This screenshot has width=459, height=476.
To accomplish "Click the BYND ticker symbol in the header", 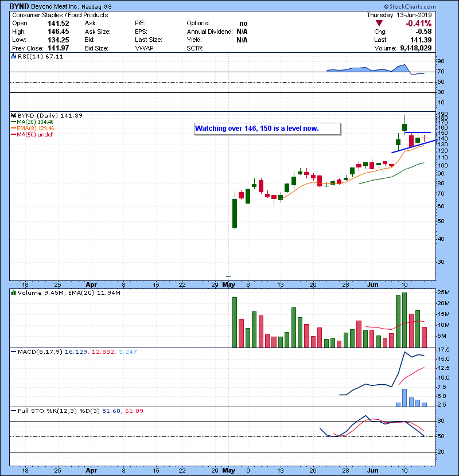I will click(19, 6).
